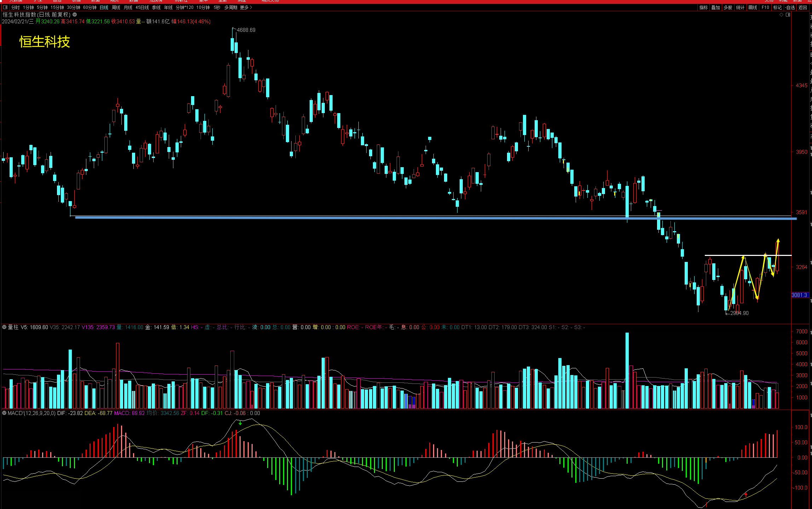Expand the 更多 periods chevron
Screen dimensions: 812x509
click(x=251, y=7)
